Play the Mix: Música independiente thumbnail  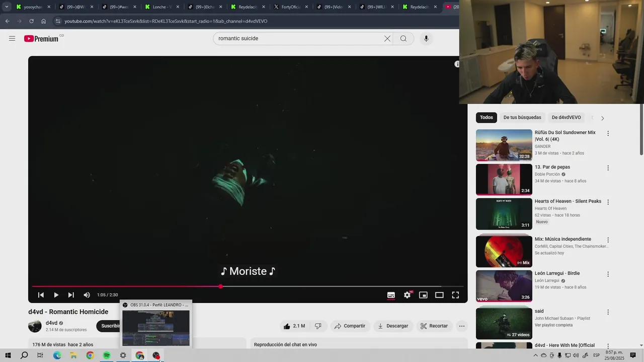[x=504, y=251]
